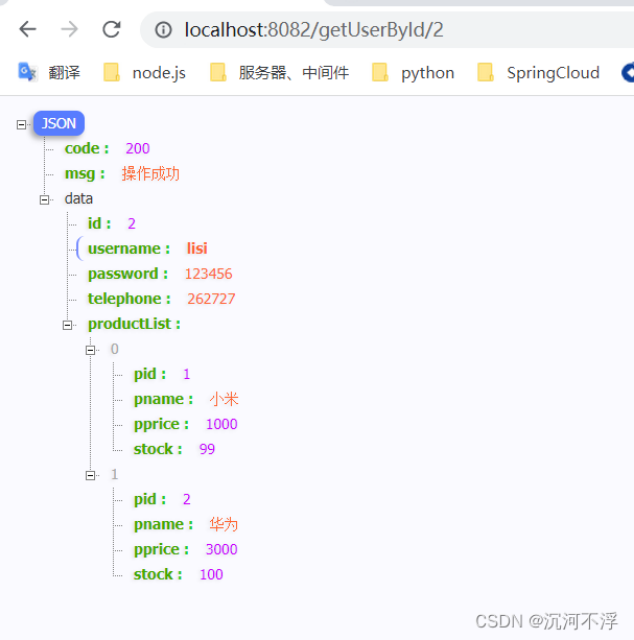Reload the page with refresh icon

click(x=111, y=29)
